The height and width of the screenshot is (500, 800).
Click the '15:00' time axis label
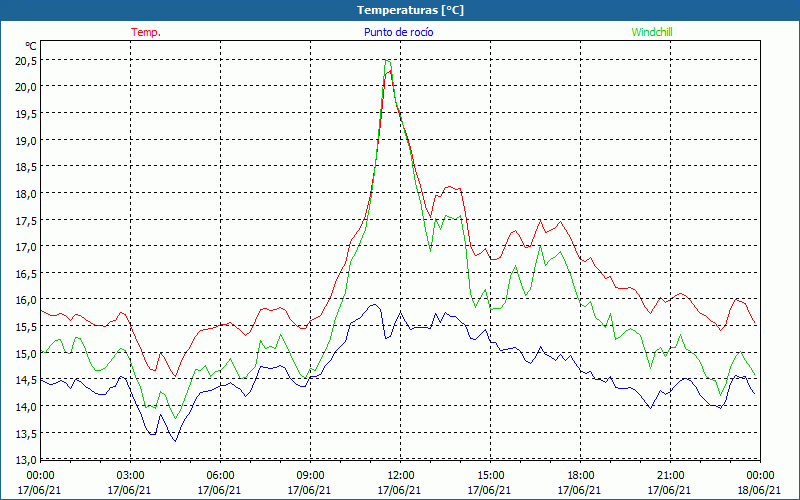pyautogui.click(x=490, y=475)
